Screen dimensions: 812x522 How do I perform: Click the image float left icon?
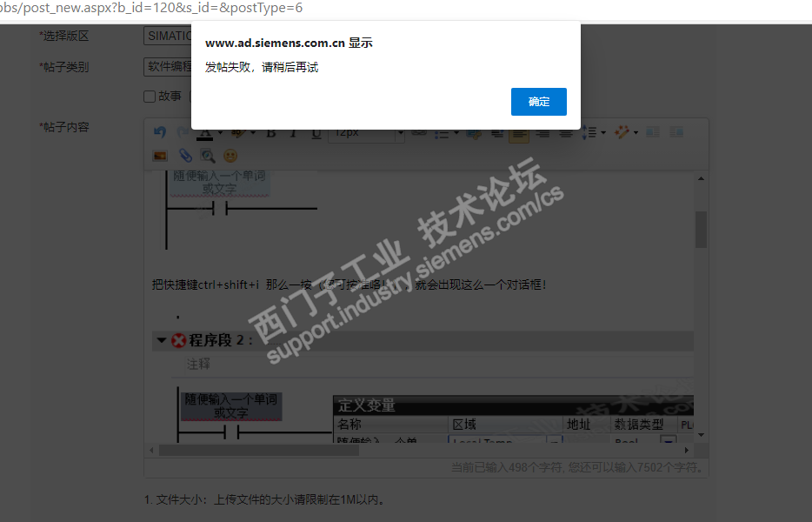(x=653, y=132)
